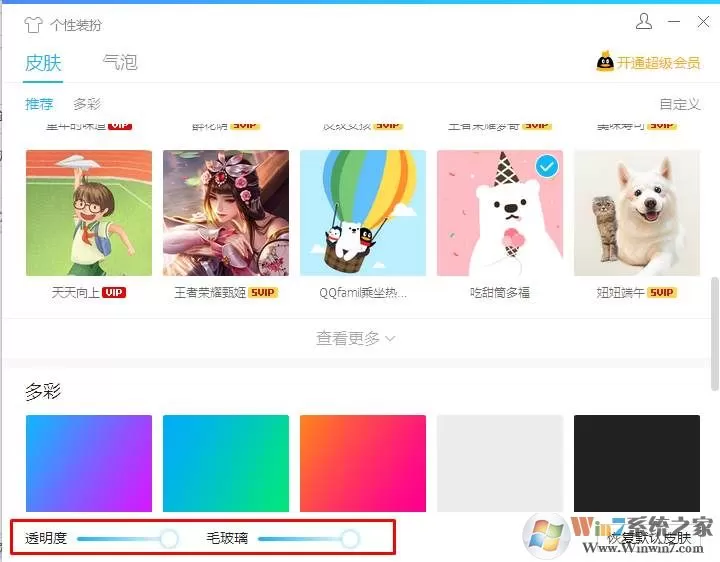Image resolution: width=720 pixels, height=562 pixels.
Task: Expand 查看更多 to show more skins
Action: click(355, 339)
